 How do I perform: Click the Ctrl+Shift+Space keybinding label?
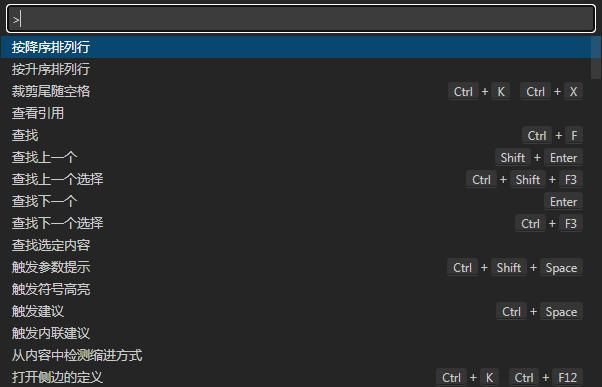click(x=515, y=268)
